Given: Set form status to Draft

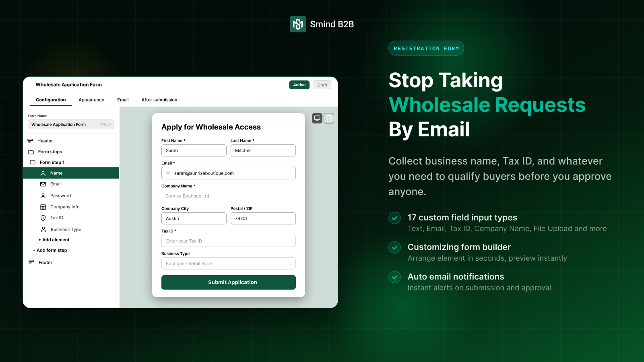Looking at the screenshot, I should pos(322,85).
